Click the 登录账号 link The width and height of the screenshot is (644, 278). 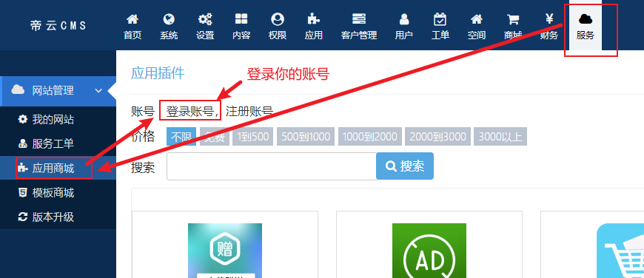click(x=189, y=111)
